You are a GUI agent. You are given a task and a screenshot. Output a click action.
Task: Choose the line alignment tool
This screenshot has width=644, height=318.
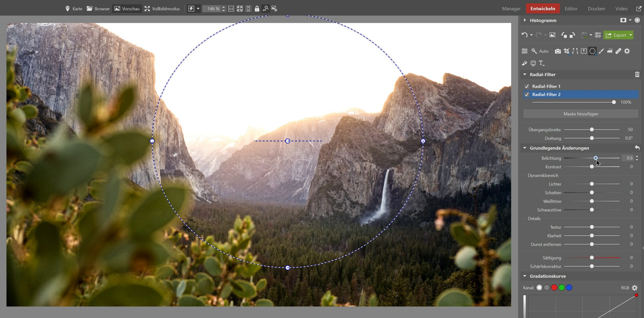575,51
